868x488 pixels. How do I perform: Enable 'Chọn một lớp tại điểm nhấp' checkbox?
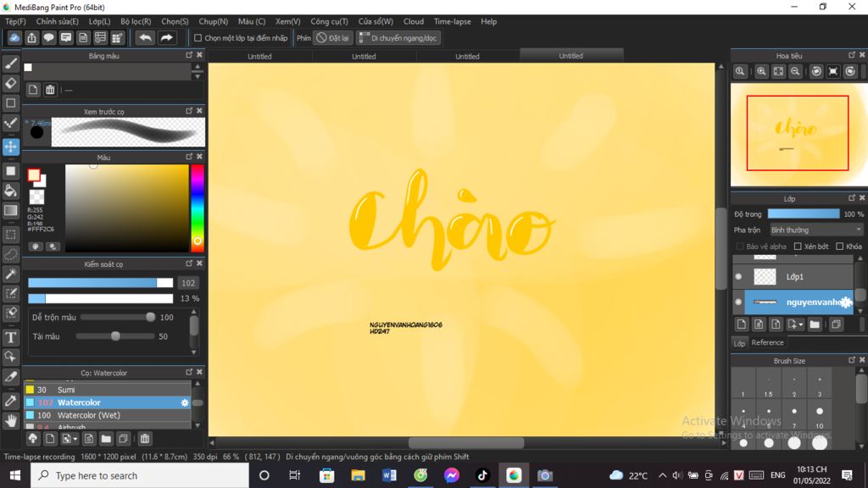click(x=198, y=38)
